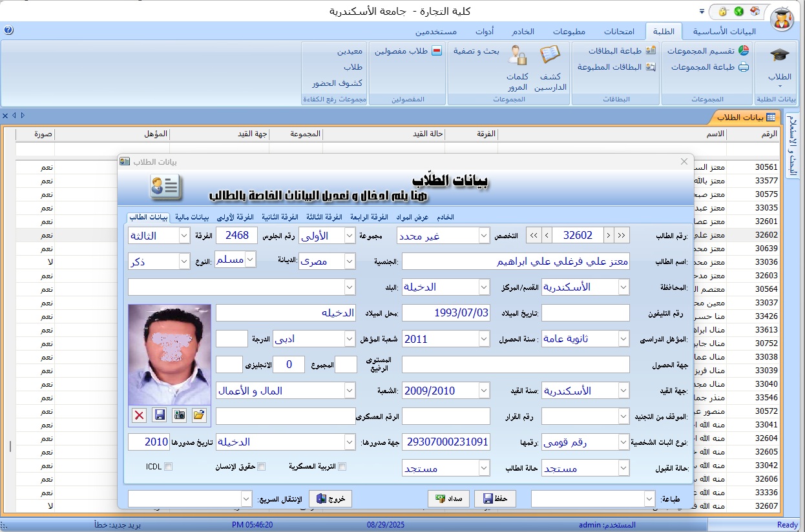Enable the ICDL checkbox
805x532 pixels.
pyautogui.click(x=168, y=467)
